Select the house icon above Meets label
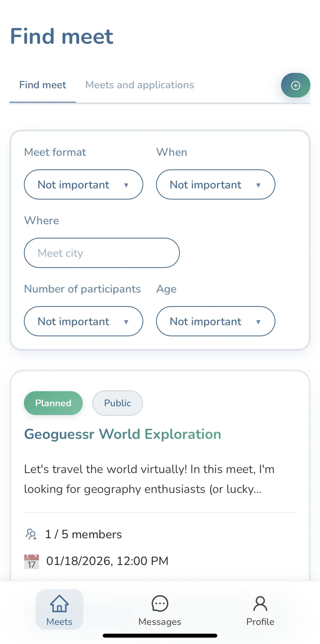Image resolution: width=320 pixels, height=644 pixels. coord(59,604)
